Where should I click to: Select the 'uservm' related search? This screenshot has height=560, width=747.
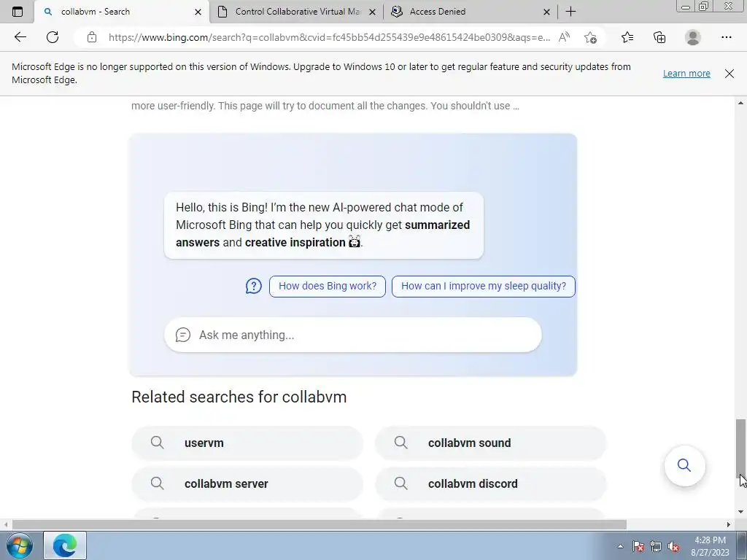[247, 443]
